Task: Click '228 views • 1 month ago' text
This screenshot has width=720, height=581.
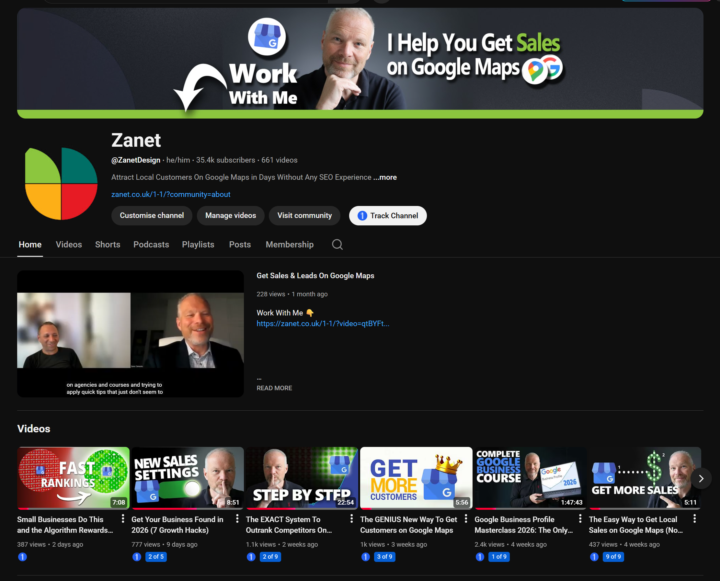Action: click(x=292, y=294)
